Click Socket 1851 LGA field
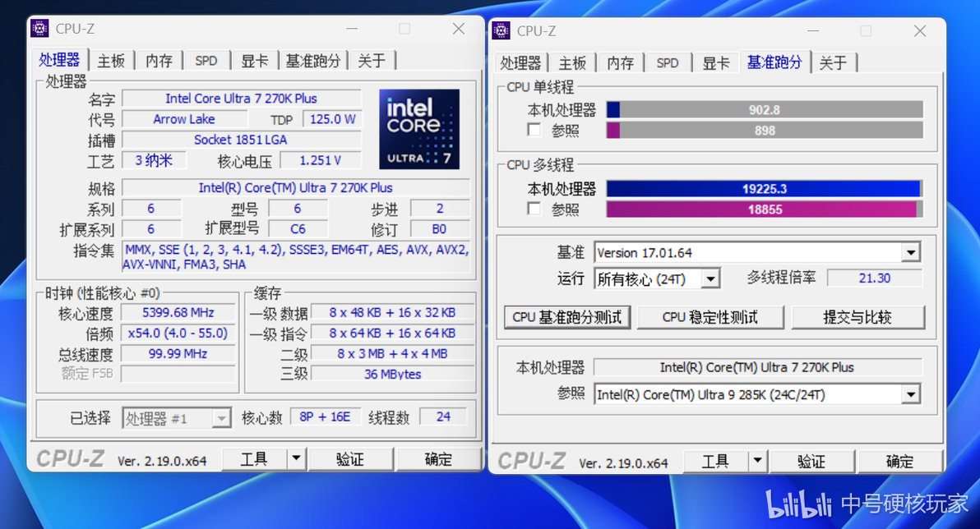The image size is (980, 529). [241, 140]
